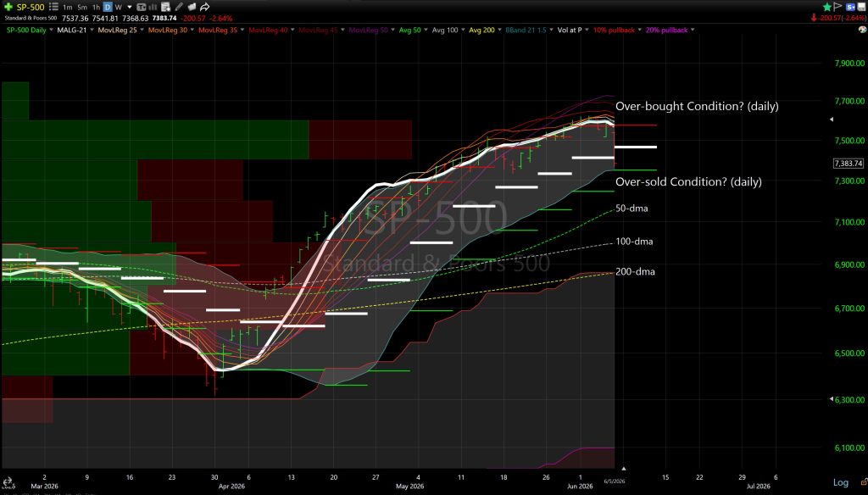Select the '200-dma' chart label
The image size is (868, 495).
coord(635,271)
